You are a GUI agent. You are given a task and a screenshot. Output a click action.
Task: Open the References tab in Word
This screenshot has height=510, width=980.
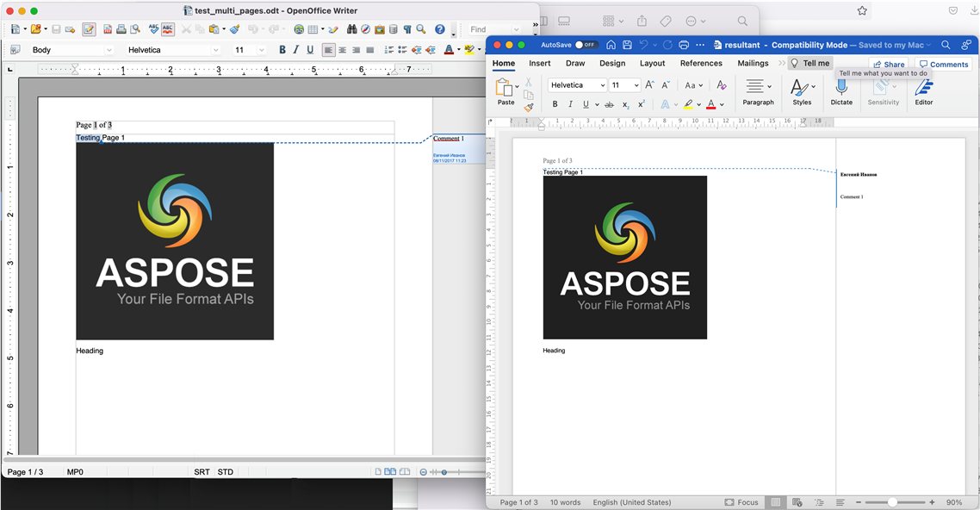click(701, 64)
